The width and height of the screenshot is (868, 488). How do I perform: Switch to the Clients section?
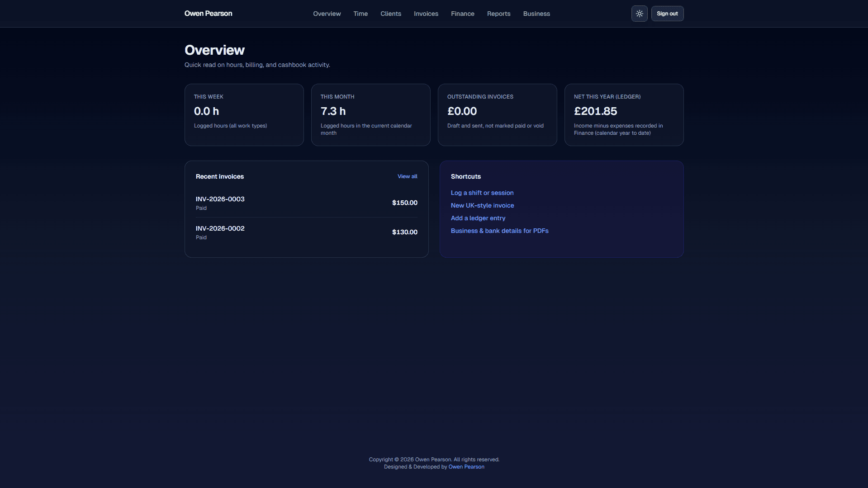390,14
